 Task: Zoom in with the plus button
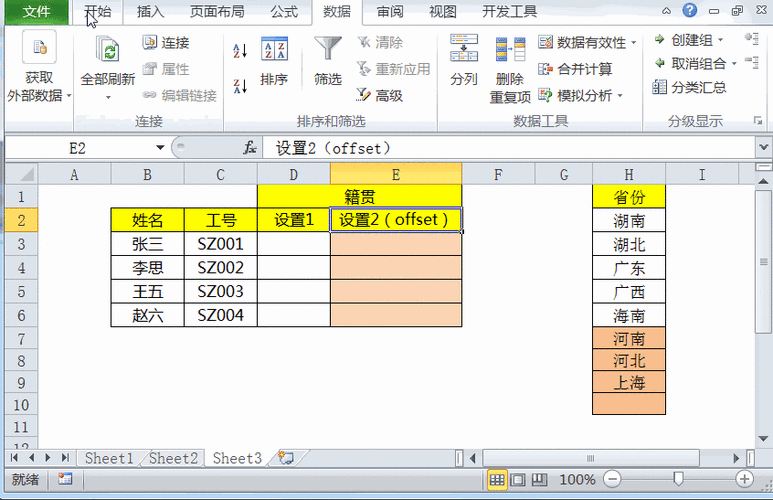tap(744, 479)
